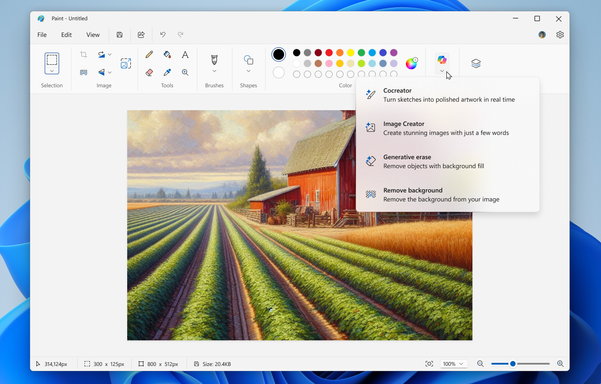
Task: Expand the Brushes dropdown arrow
Action: click(x=214, y=71)
